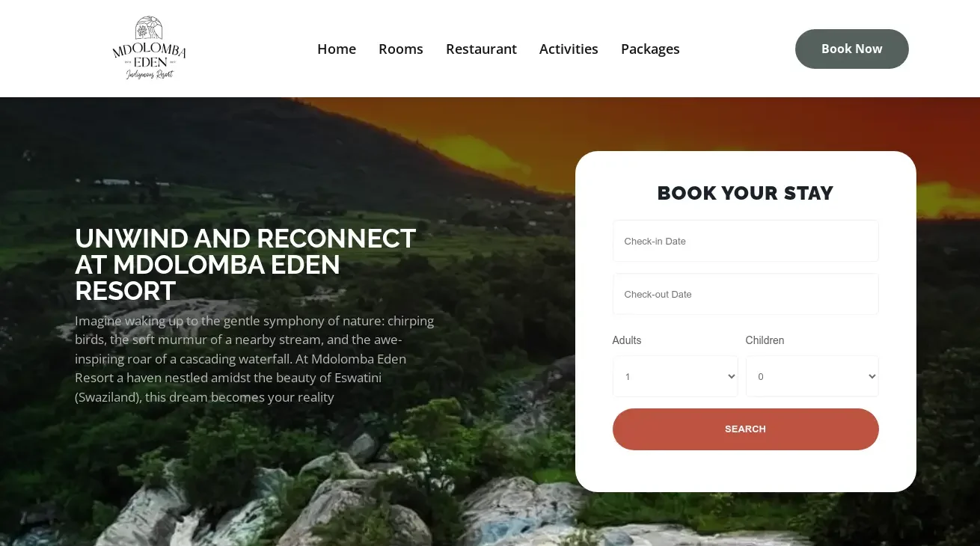Click the Children dropdown arrow

(872, 376)
